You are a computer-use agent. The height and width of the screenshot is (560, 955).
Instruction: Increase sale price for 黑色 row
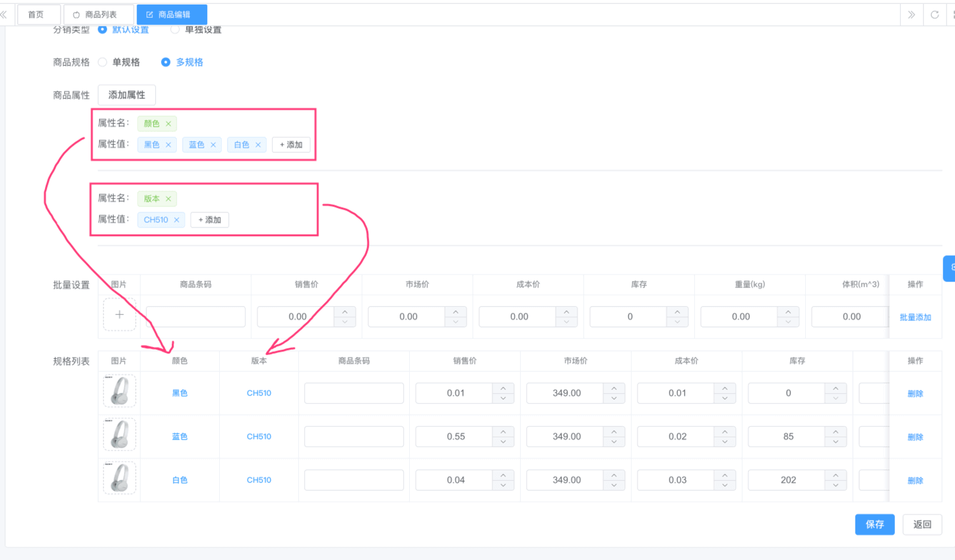(x=504, y=389)
